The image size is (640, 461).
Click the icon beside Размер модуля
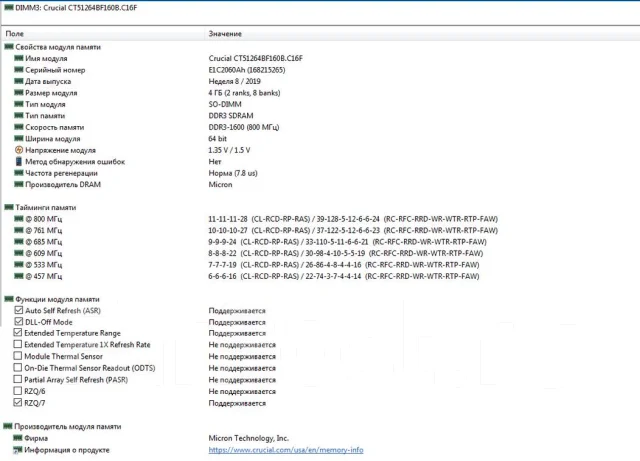tap(19, 93)
